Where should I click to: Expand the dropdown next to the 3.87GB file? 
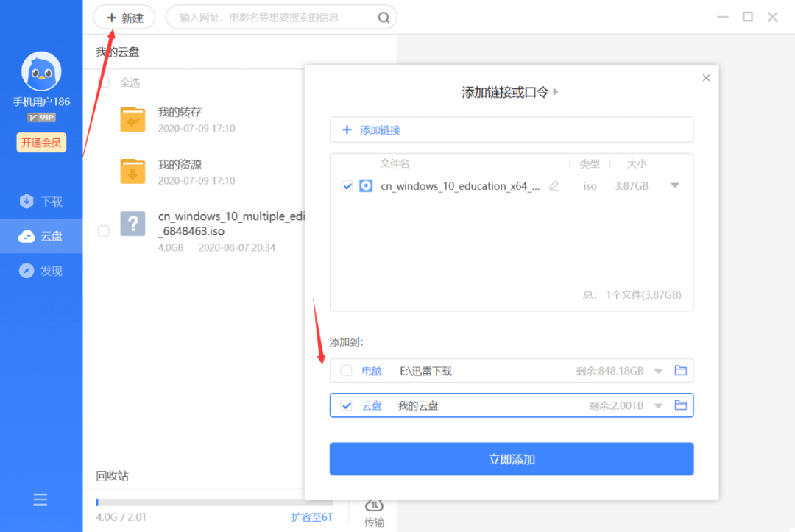point(675,186)
